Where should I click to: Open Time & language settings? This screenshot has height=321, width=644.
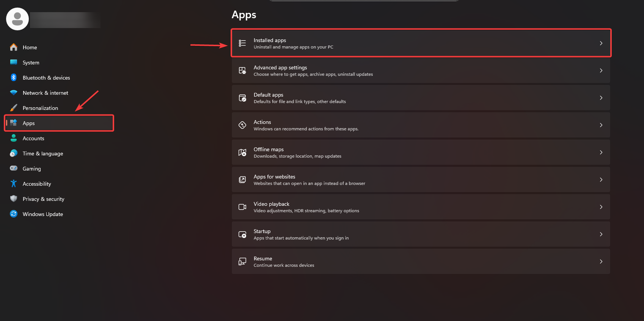43,153
